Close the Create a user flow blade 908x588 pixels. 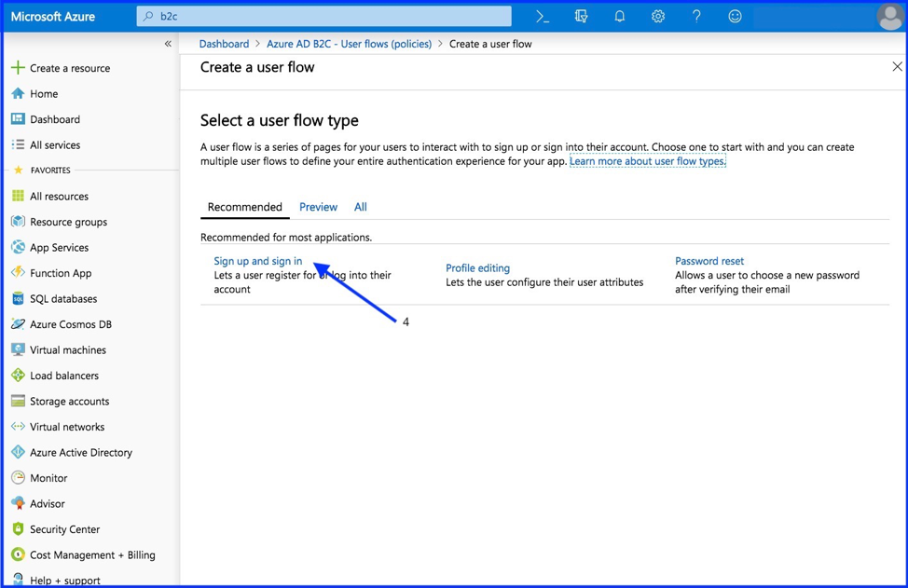tap(897, 66)
